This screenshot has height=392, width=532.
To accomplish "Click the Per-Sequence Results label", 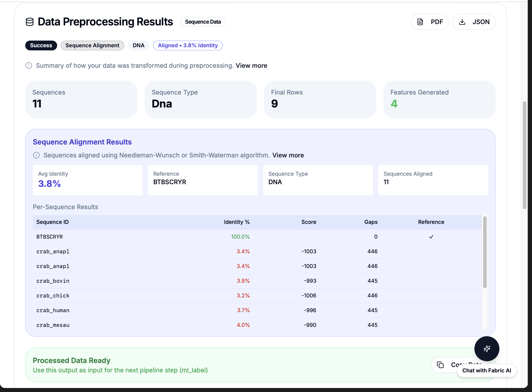I will (65, 207).
